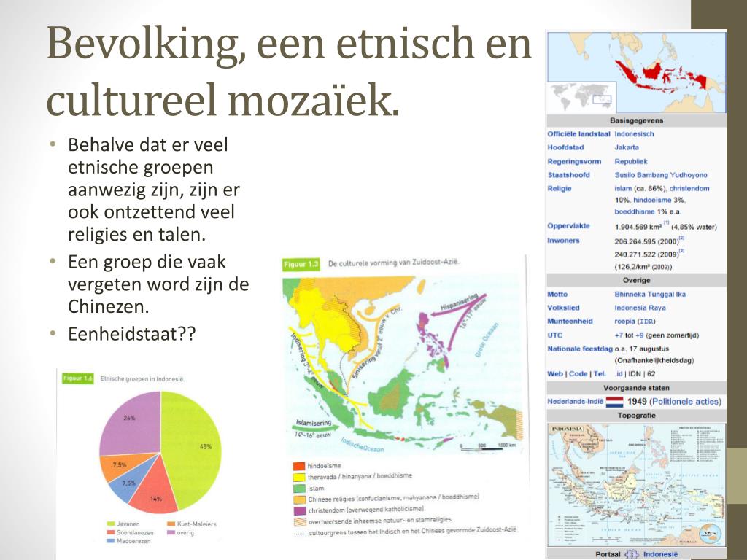Image resolution: width=747 pixels, height=560 pixels.
Task: Open the 'Oppervlakte' link
Action: coord(568,226)
